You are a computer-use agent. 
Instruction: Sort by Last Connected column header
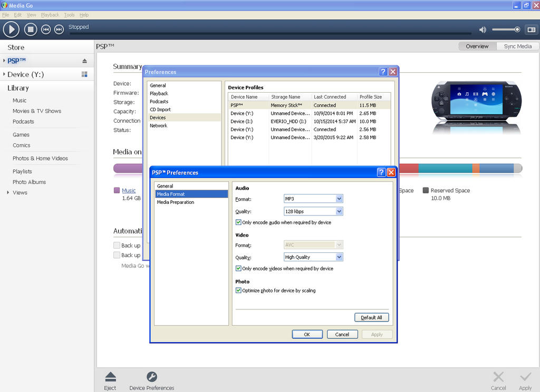334,97
